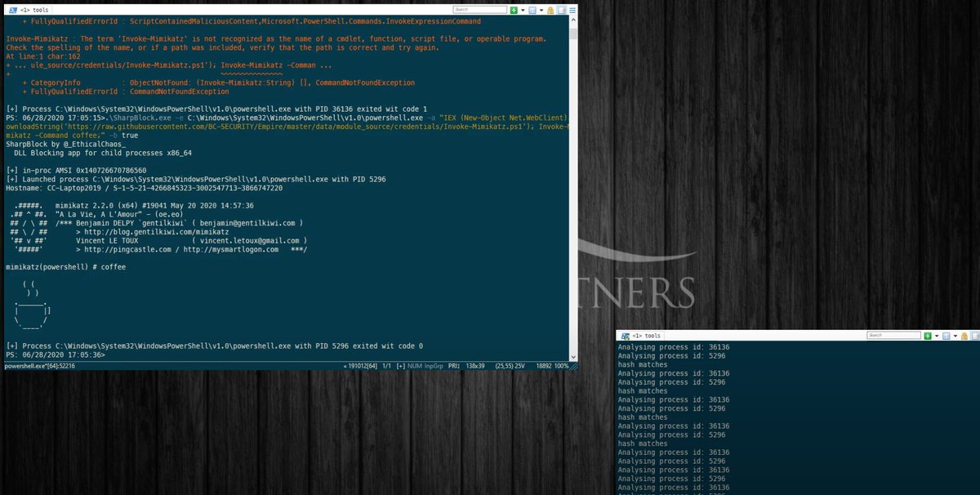Expand consoles dropdown arrow in lower-right window
This screenshot has height=495, width=980.
[x=955, y=336]
